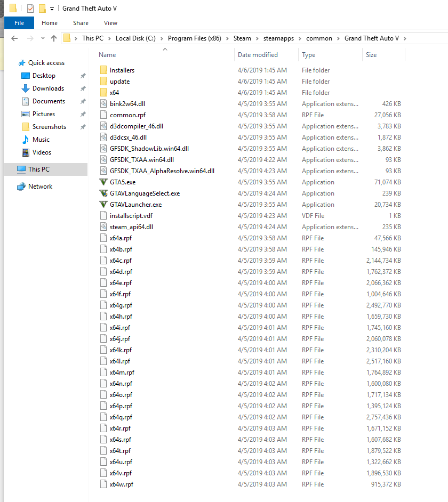The image size is (448, 502).
Task: Select This PC in navigation pane
Action: 39,169
